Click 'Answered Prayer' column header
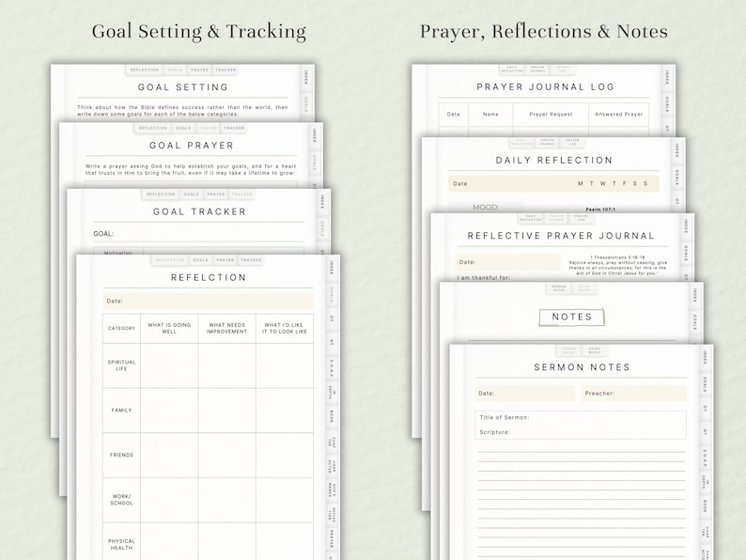The image size is (746, 560). 618,115
